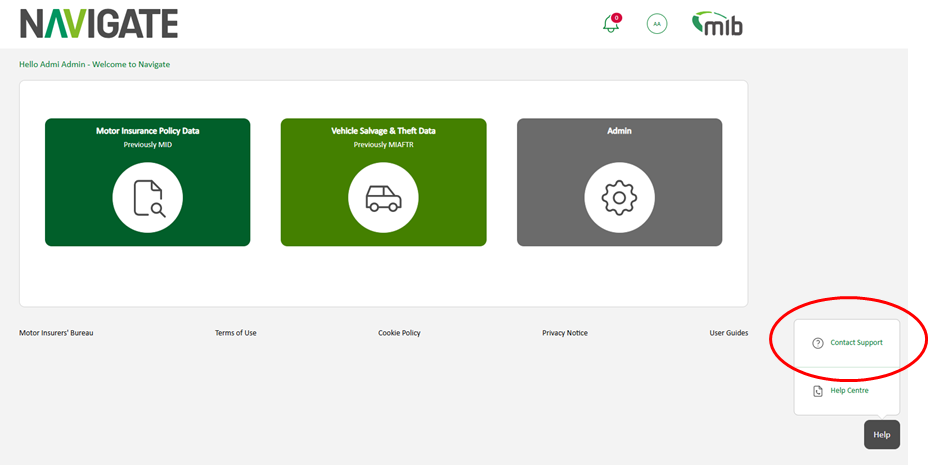The height and width of the screenshot is (465, 928).
Task: Click the mib logo
Action: point(718,24)
